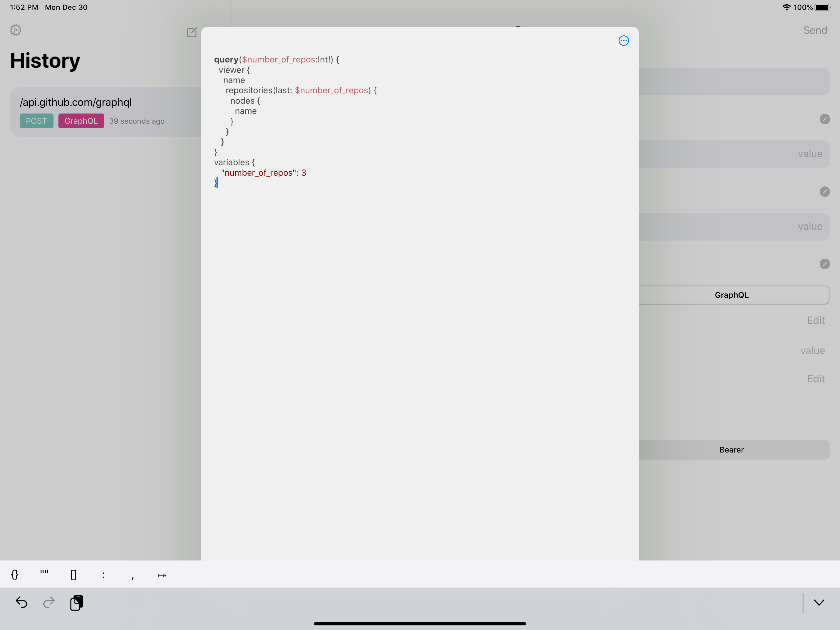Insert colon from keyboard toolbar

[103, 575]
